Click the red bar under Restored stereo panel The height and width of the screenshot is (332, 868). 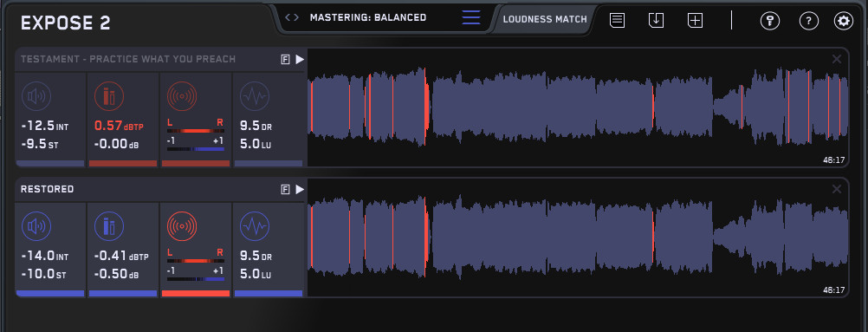click(196, 293)
